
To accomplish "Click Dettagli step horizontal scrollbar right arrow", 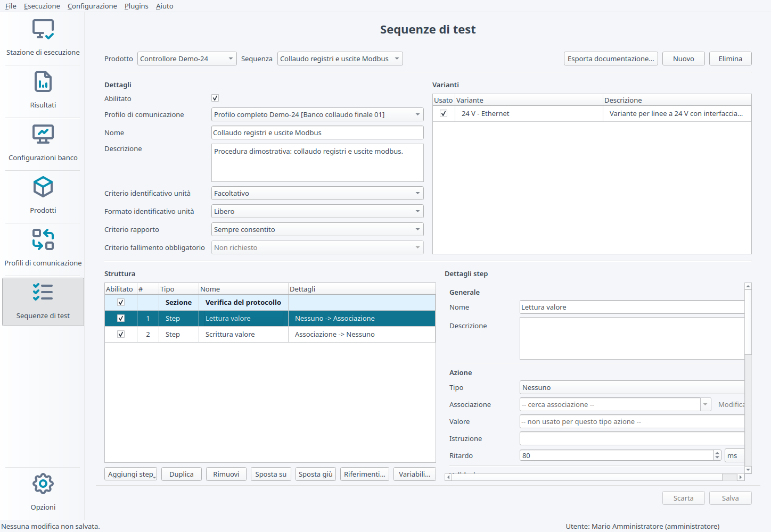I will coord(740,477).
